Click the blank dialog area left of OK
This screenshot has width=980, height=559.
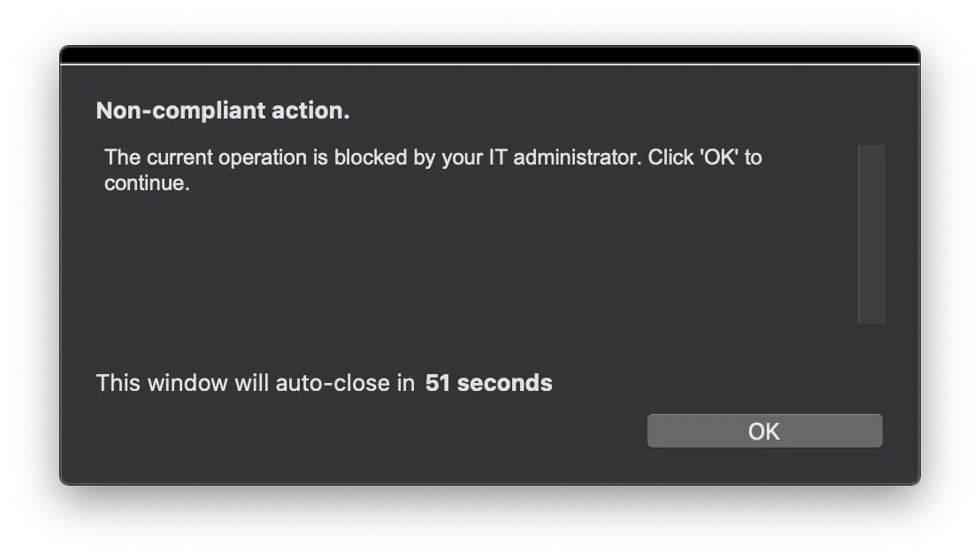[x=354, y=432]
